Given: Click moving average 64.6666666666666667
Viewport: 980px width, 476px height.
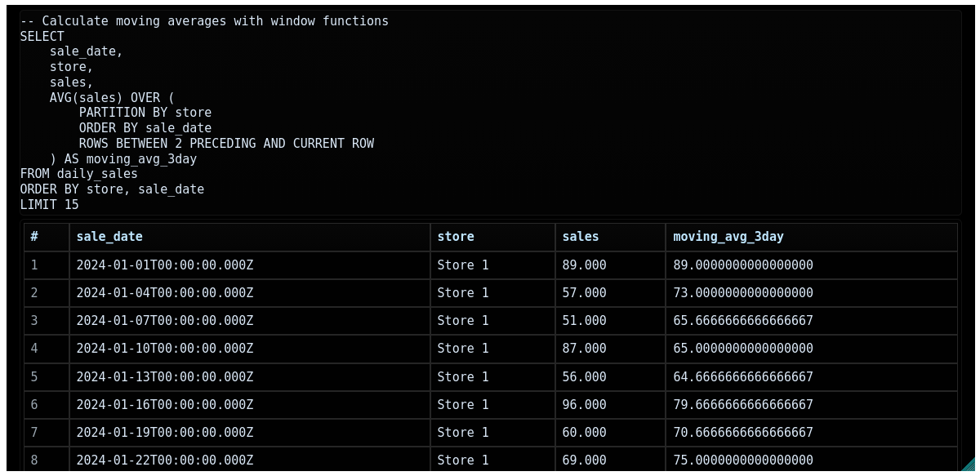Looking at the screenshot, I should pyautogui.click(x=812, y=377).
